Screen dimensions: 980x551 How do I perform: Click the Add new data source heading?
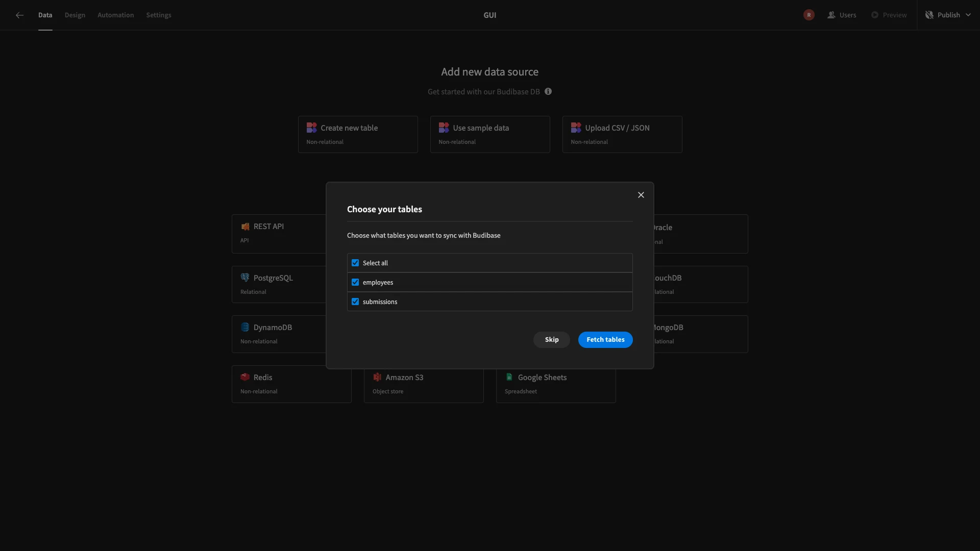point(489,72)
